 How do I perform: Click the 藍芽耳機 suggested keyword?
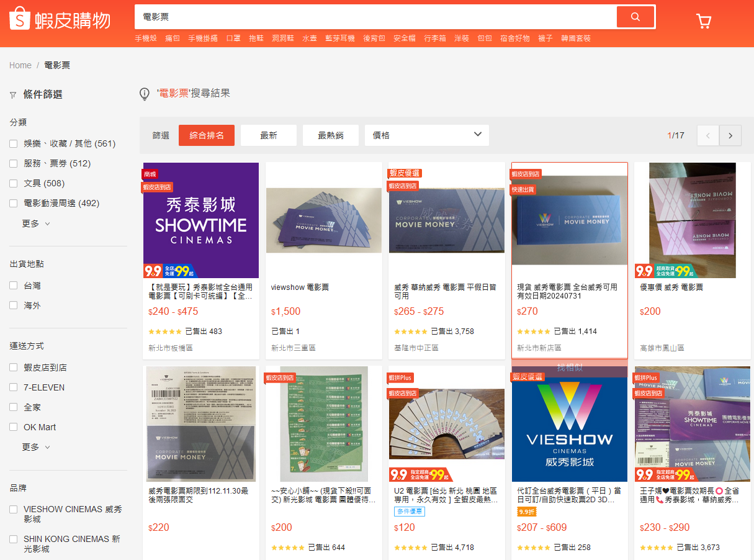click(x=340, y=38)
